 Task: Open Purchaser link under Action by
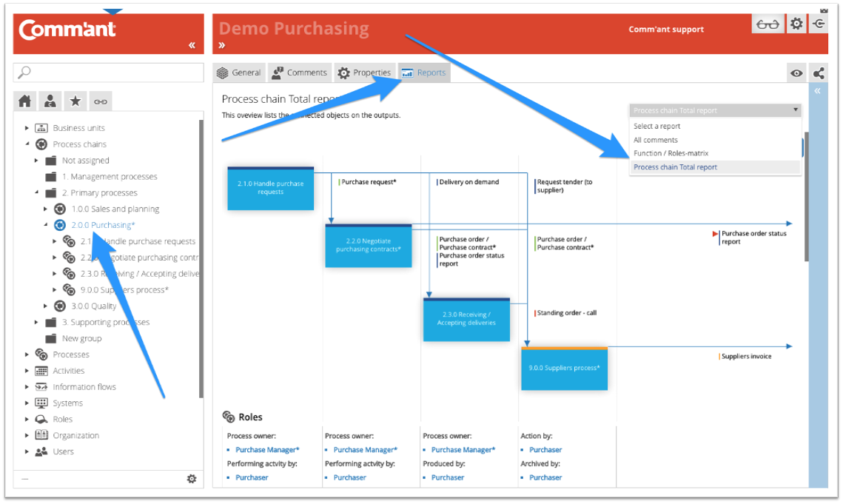point(545,450)
